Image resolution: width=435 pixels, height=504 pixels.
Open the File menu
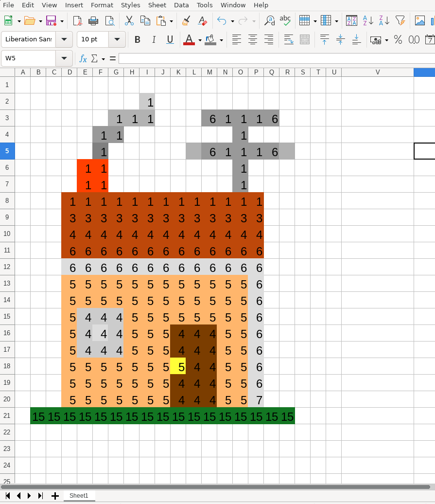8,5
